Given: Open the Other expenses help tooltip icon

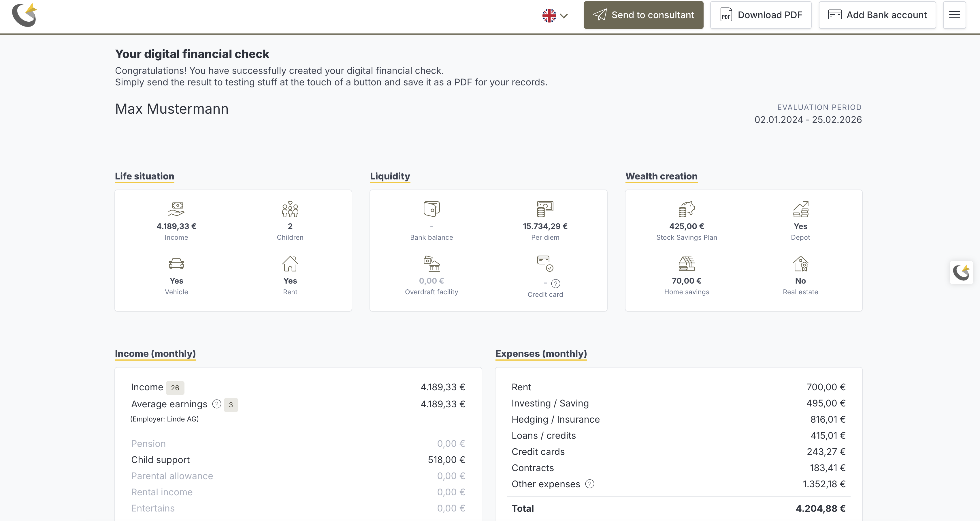Looking at the screenshot, I should coord(589,484).
